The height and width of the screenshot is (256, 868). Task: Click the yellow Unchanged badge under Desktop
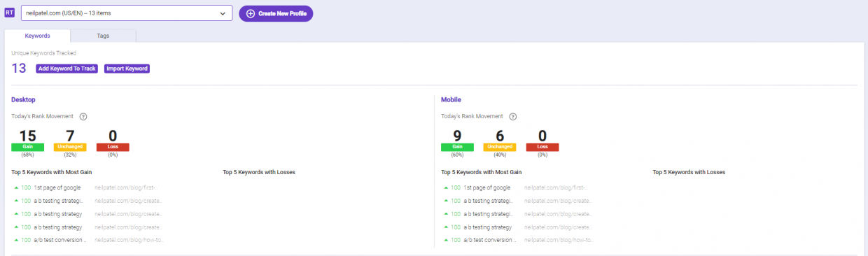tap(70, 147)
